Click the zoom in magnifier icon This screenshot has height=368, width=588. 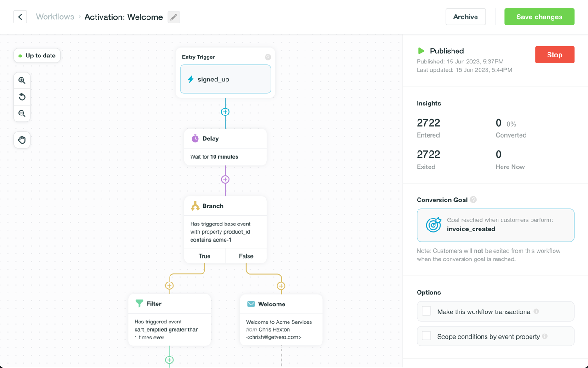[22, 80]
